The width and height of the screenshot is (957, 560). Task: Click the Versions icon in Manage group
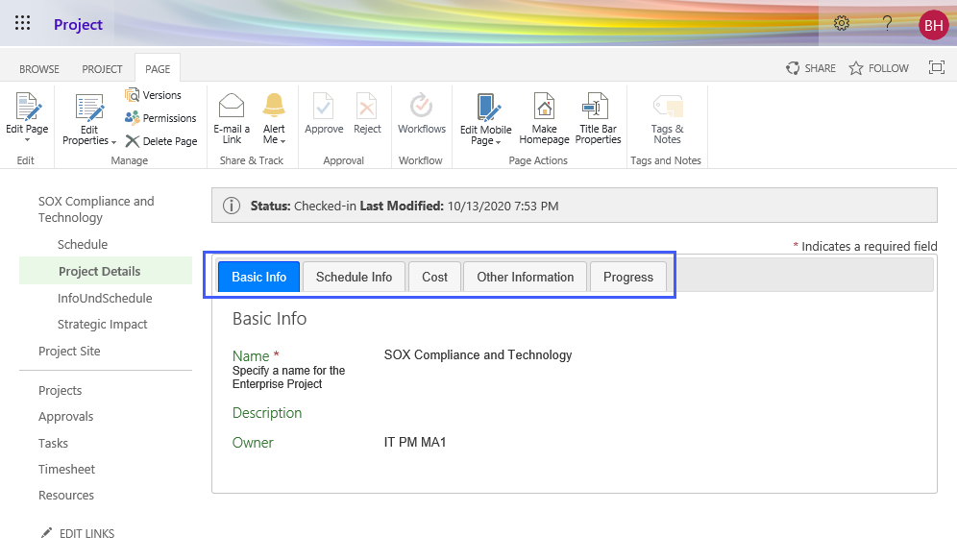click(133, 95)
